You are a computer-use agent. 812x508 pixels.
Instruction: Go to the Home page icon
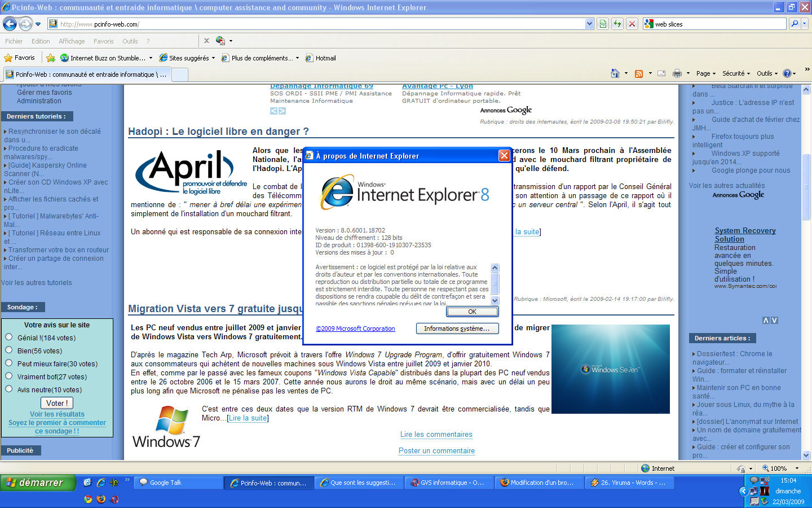tap(615, 73)
